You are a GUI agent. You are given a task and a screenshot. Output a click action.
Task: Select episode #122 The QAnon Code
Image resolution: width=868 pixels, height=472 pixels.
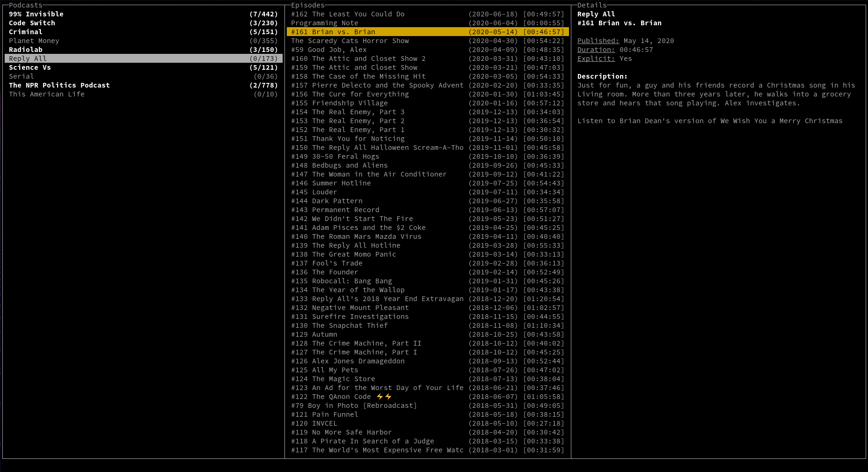click(x=428, y=397)
